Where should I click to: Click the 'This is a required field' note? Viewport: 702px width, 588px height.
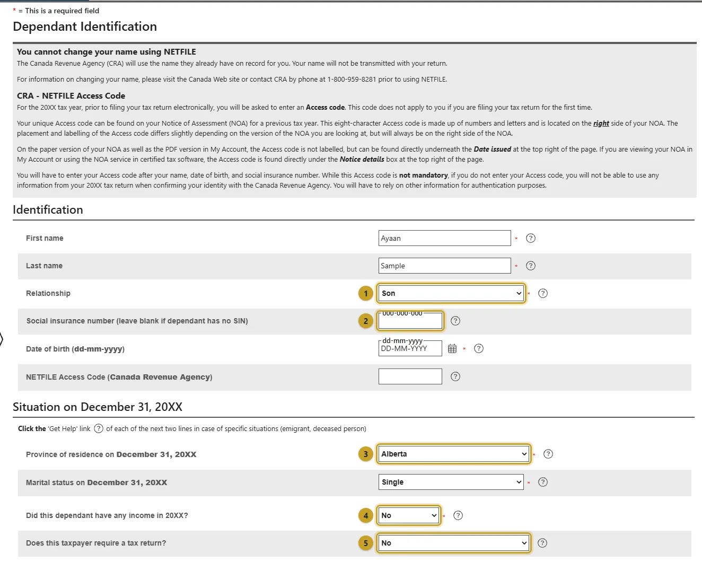(x=56, y=11)
